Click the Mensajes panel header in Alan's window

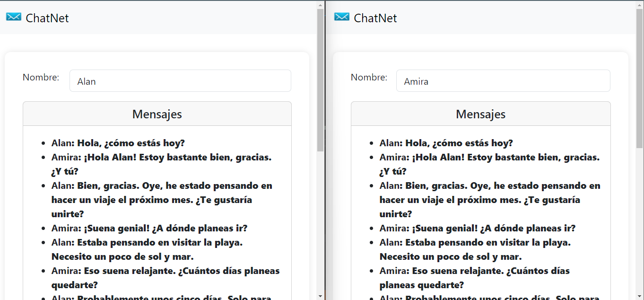(157, 114)
